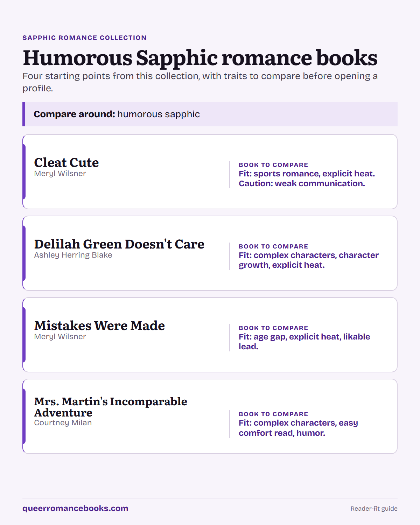The height and width of the screenshot is (525, 420).
Task: Click author 'Meryl Wilsner' under Cleat Cute
Action: (60, 174)
